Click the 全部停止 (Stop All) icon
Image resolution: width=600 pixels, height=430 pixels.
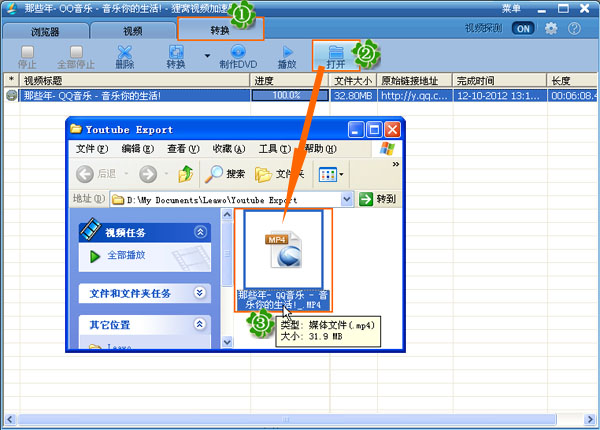(x=76, y=52)
